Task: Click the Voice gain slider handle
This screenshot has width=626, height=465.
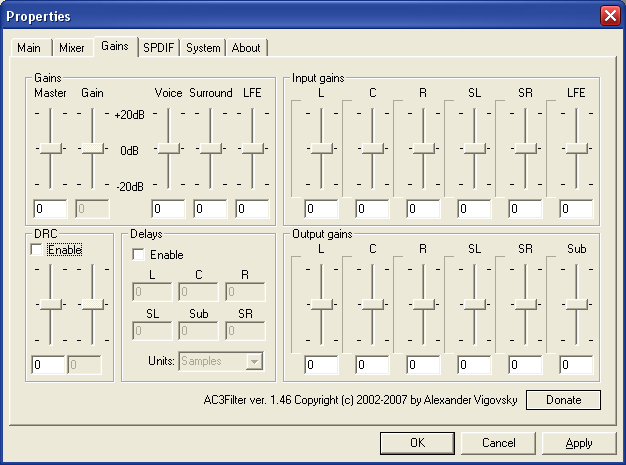Action: [168, 148]
